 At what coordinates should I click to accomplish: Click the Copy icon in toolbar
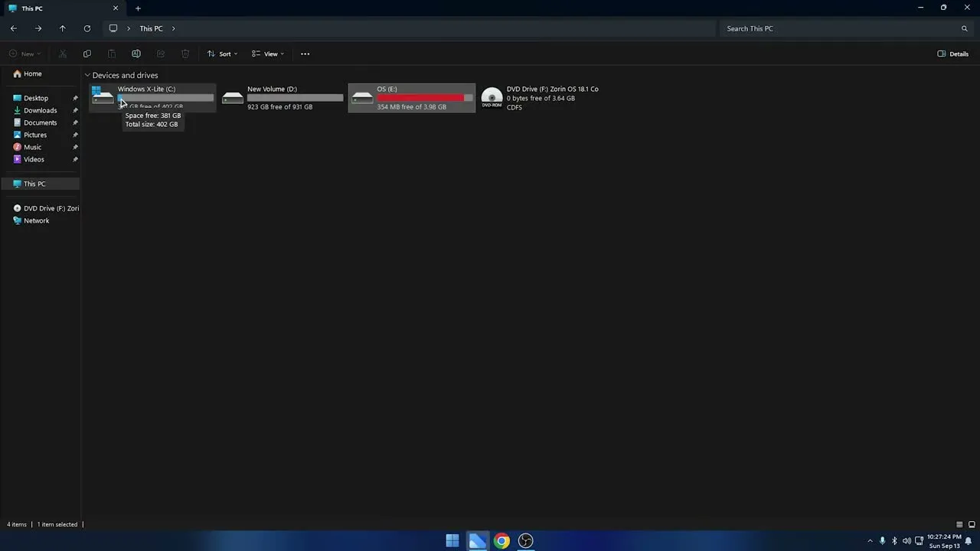pos(87,54)
